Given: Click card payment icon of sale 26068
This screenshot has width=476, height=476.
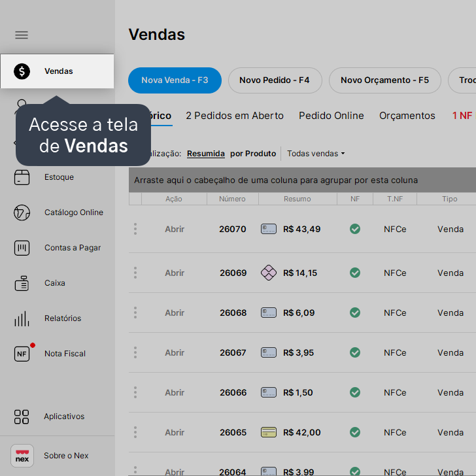Looking at the screenshot, I should [x=269, y=313].
